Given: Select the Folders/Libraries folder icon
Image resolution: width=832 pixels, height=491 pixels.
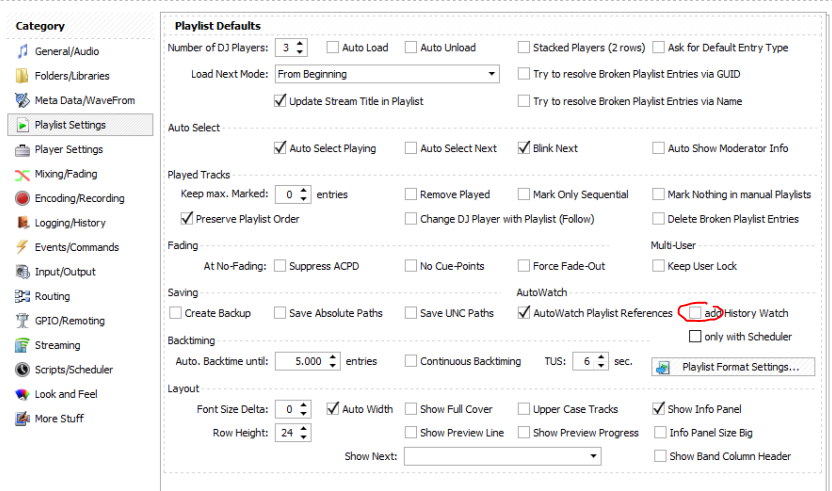Looking at the screenshot, I should (22, 76).
